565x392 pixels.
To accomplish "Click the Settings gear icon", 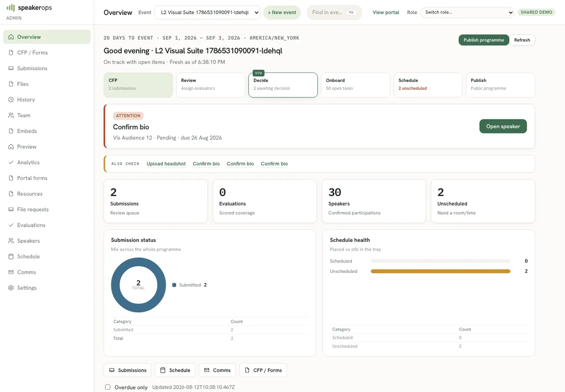I will click(x=11, y=288).
